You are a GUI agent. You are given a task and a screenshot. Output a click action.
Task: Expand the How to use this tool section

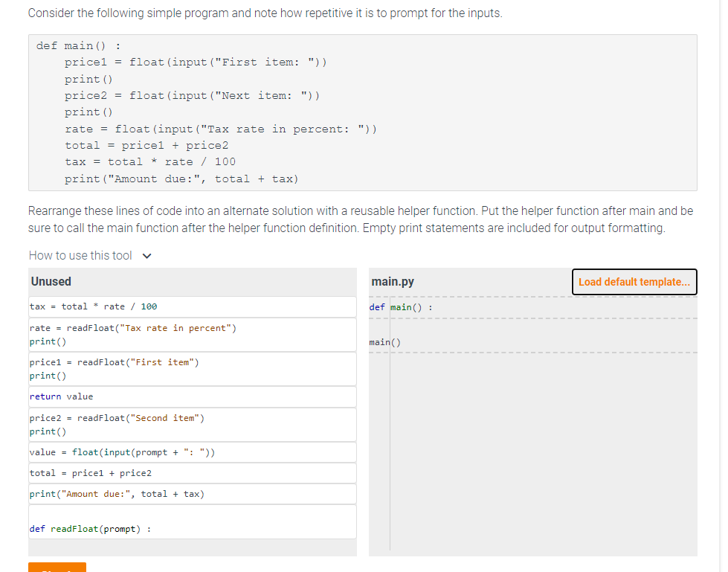[90, 255]
